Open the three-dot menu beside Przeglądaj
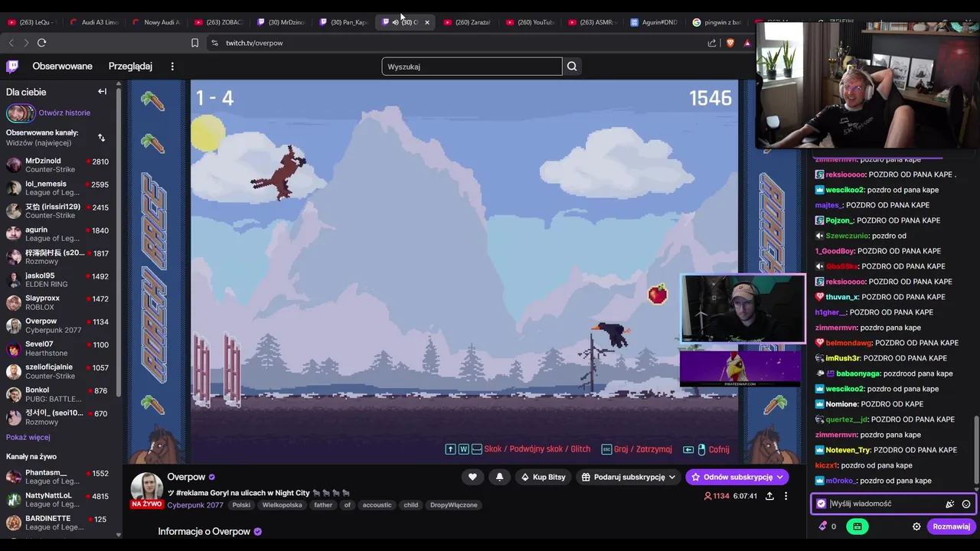Screen dimensions: 980x551 tap(172, 67)
